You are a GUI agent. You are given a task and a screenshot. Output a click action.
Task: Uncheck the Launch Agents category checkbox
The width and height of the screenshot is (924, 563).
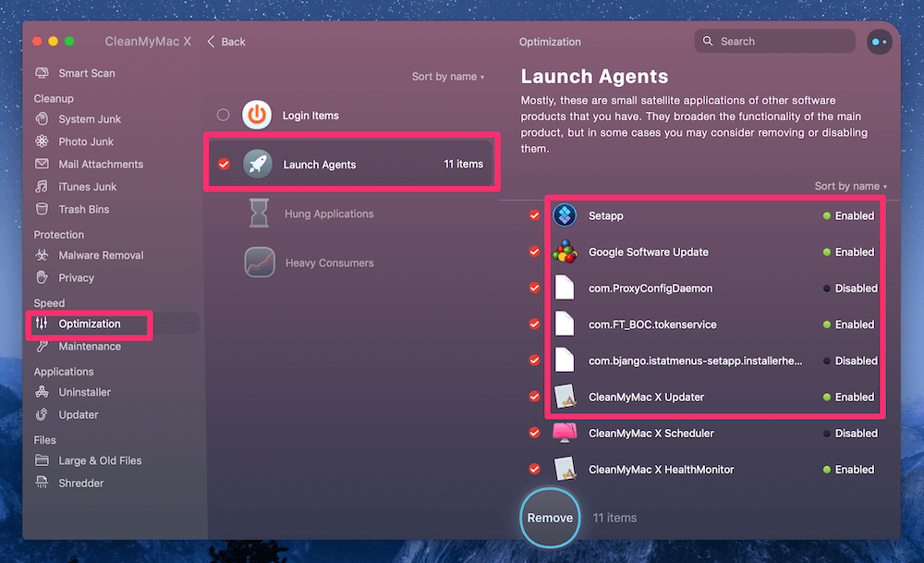coord(224,164)
